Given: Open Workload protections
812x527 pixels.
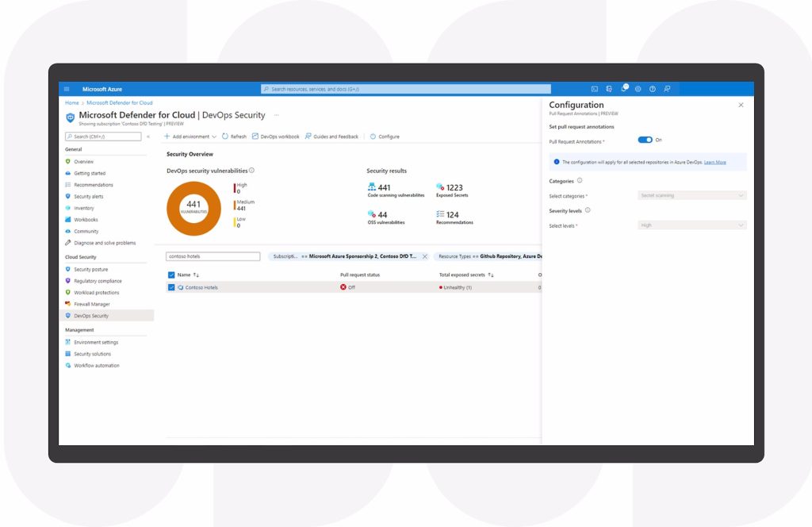Looking at the screenshot, I should coord(98,292).
